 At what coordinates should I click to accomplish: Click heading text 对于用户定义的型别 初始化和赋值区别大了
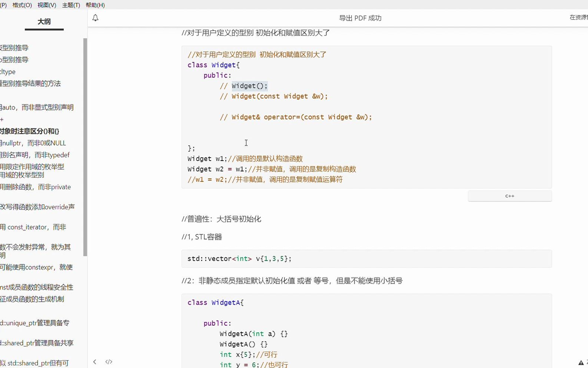coord(256,33)
